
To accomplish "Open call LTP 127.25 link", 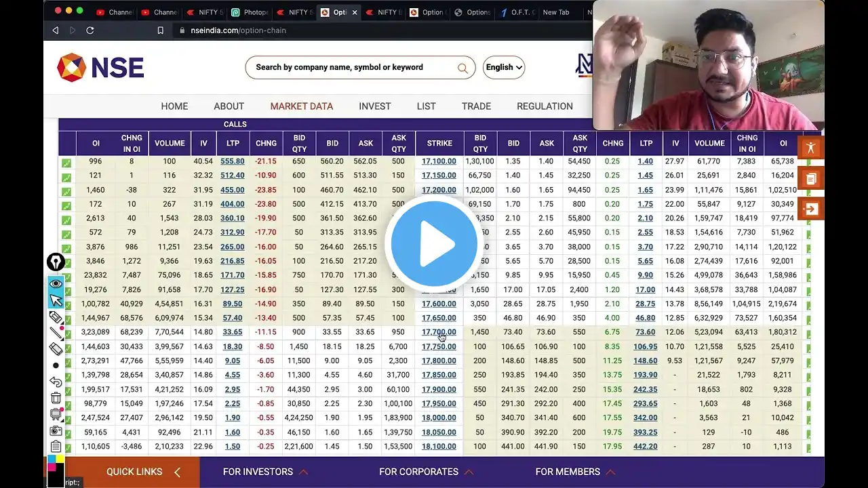I will tap(233, 289).
